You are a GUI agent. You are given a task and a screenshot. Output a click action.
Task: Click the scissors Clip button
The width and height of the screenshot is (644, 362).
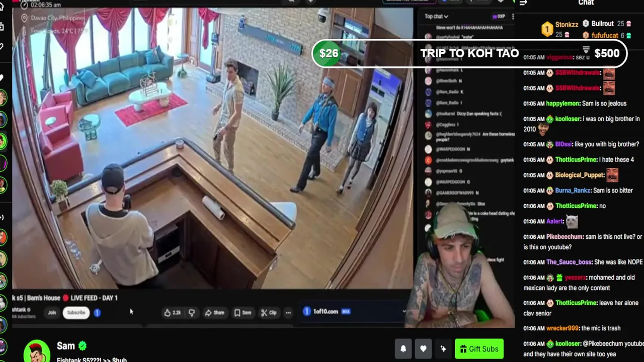click(269, 312)
